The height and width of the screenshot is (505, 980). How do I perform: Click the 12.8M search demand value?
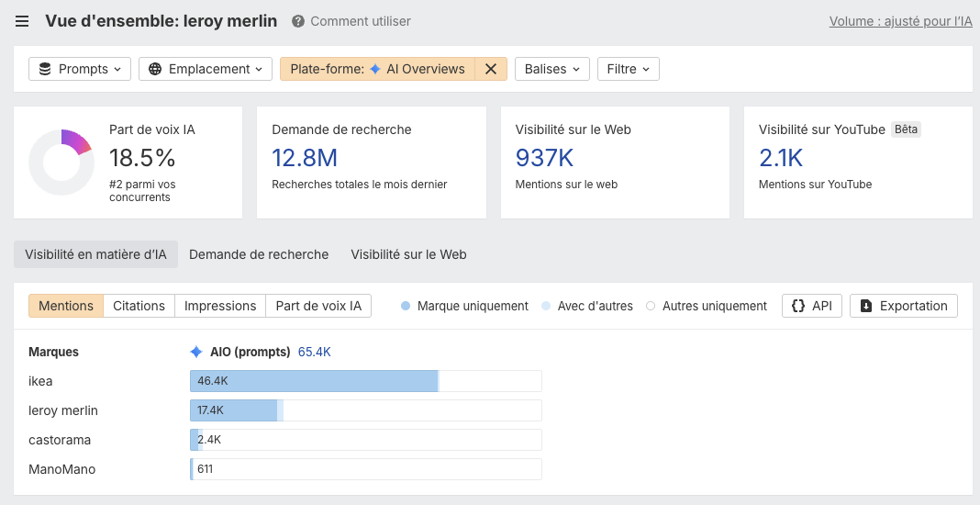pyautogui.click(x=305, y=158)
